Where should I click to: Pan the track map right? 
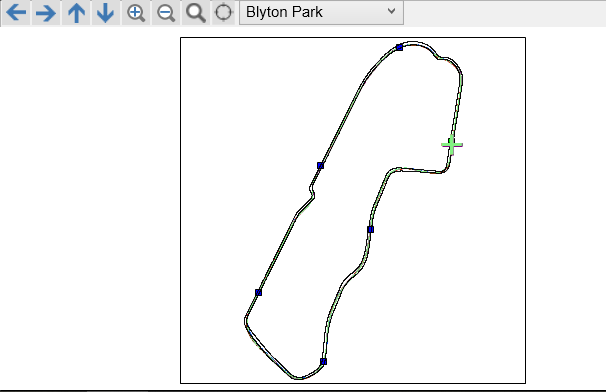46,13
